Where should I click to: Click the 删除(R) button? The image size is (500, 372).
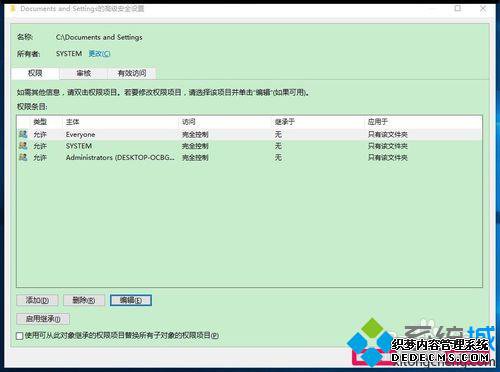pyautogui.click(x=84, y=300)
